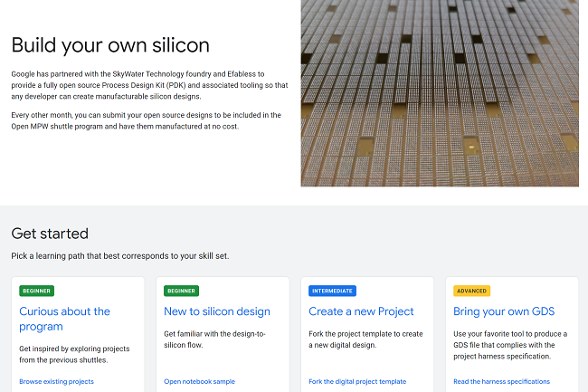Screen dimensions: 588x392
Task: Select the blue INTERMEDIATE badge
Action: [x=332, y=291]
